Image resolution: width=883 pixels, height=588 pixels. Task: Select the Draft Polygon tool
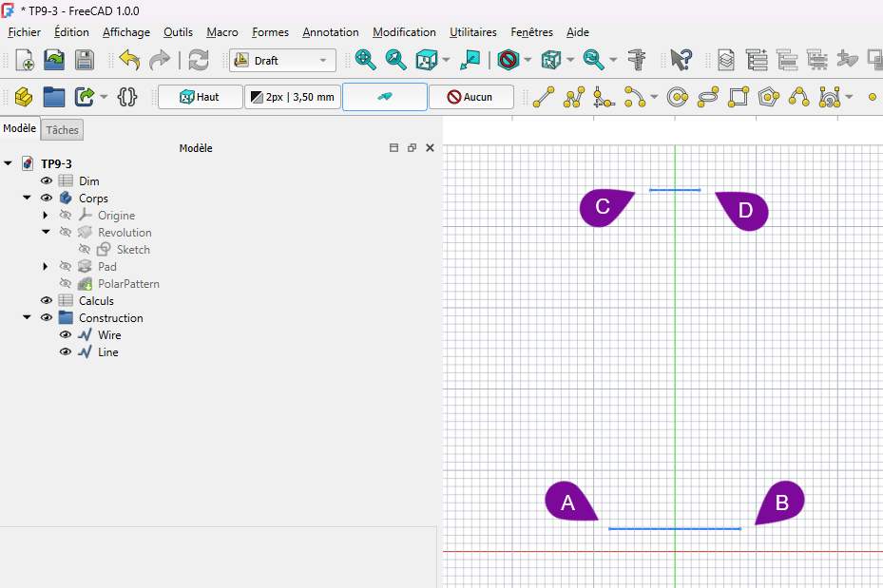[769, 97]
